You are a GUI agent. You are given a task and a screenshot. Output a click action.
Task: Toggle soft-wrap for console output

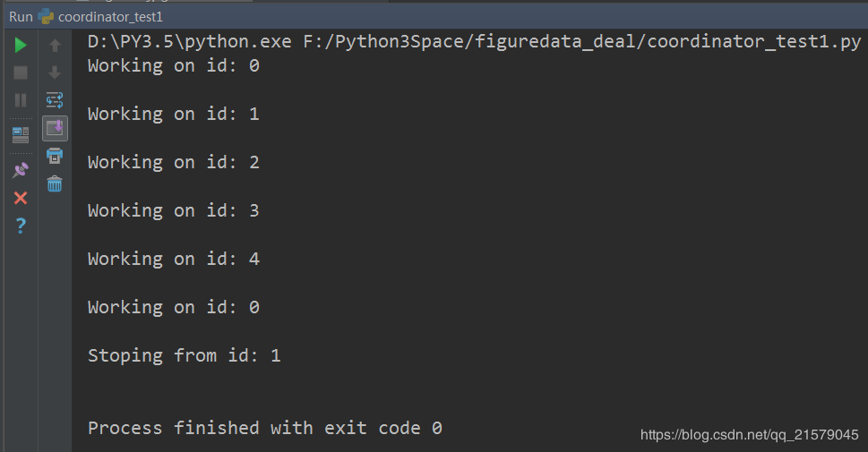pos(55,100)
